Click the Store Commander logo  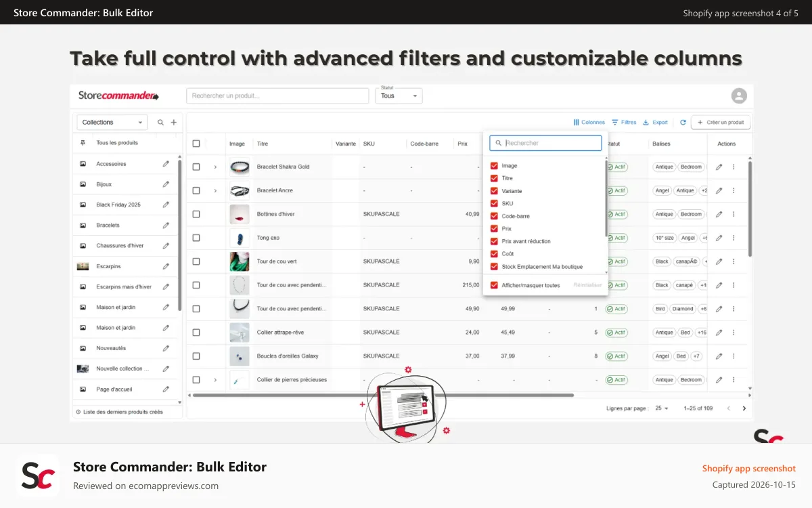tap(118, 96)
